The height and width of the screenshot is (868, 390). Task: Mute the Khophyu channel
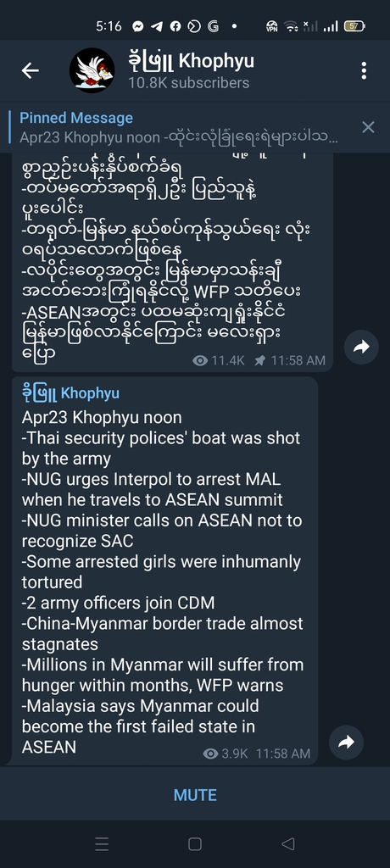click(x=195, y=795)
